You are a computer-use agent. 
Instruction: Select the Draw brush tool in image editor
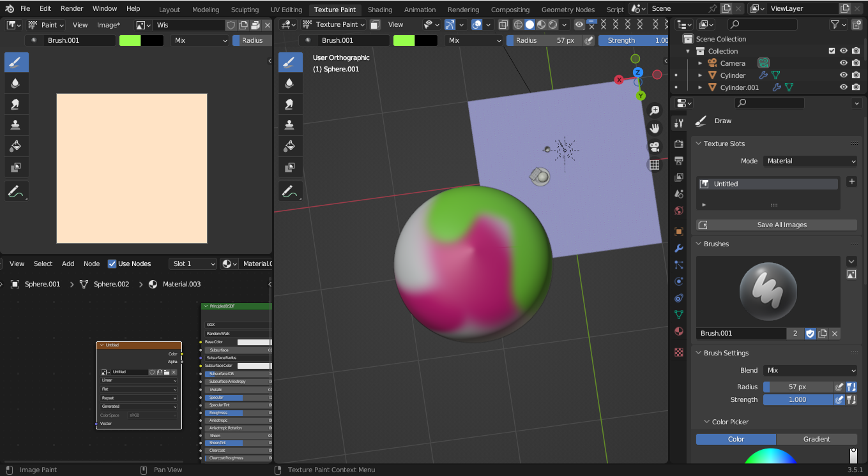pos(16,63)
